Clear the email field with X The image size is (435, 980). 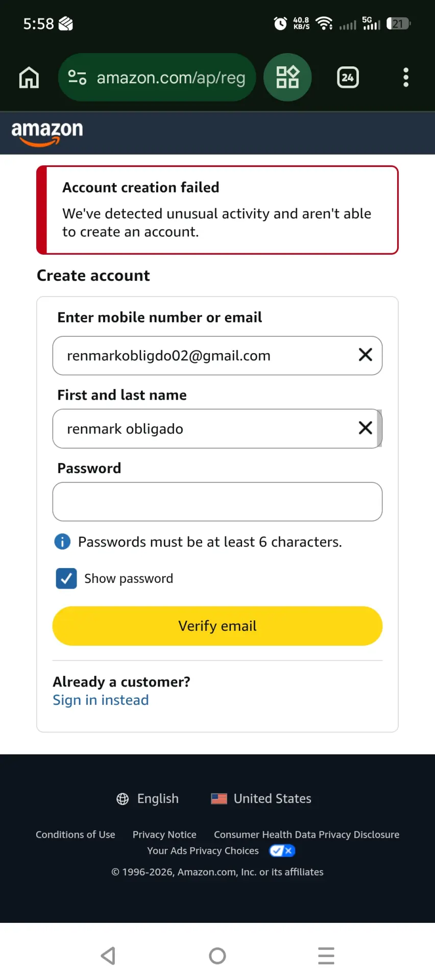(x=366, y=355)
